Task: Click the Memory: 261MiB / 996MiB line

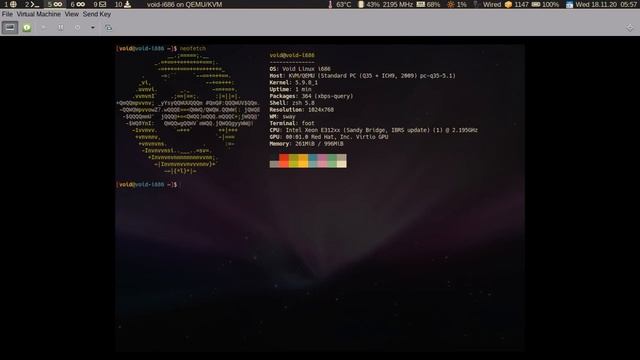Action: 307,144
